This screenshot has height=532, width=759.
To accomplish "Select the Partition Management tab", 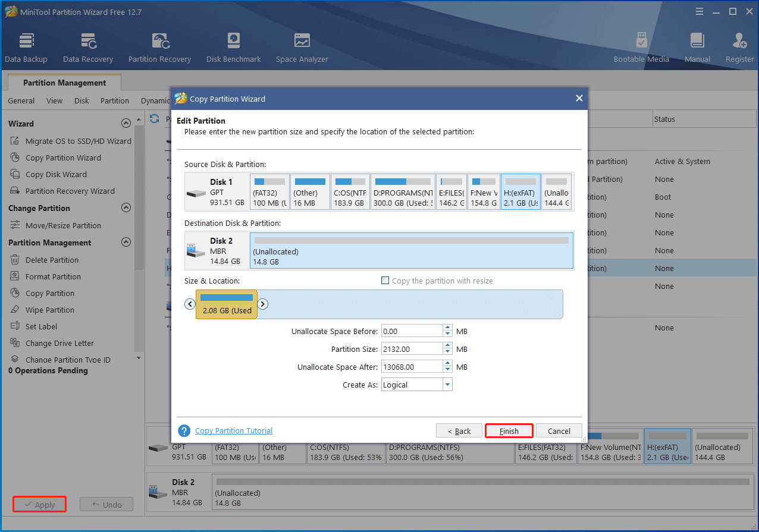I will tap(64, 83).
